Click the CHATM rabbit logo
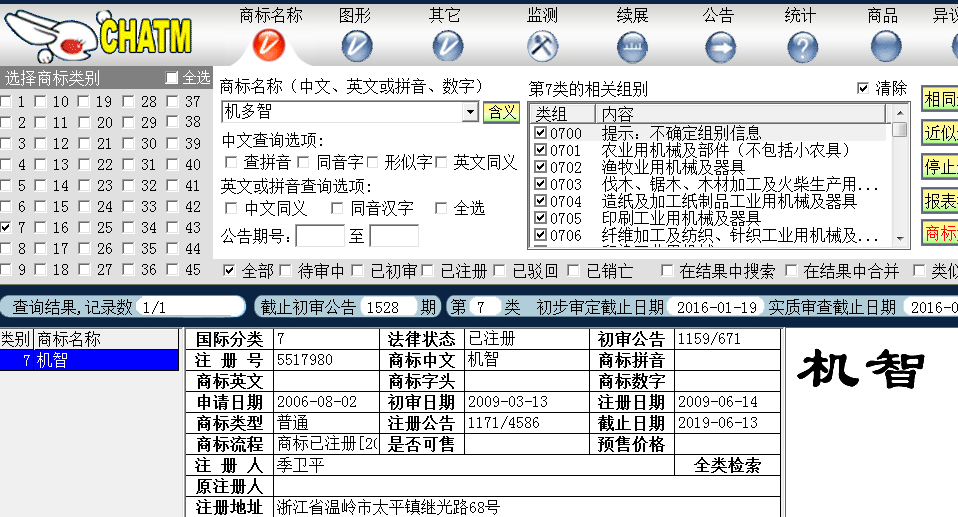This screenshot has width=958, height=517. [98, 35]
